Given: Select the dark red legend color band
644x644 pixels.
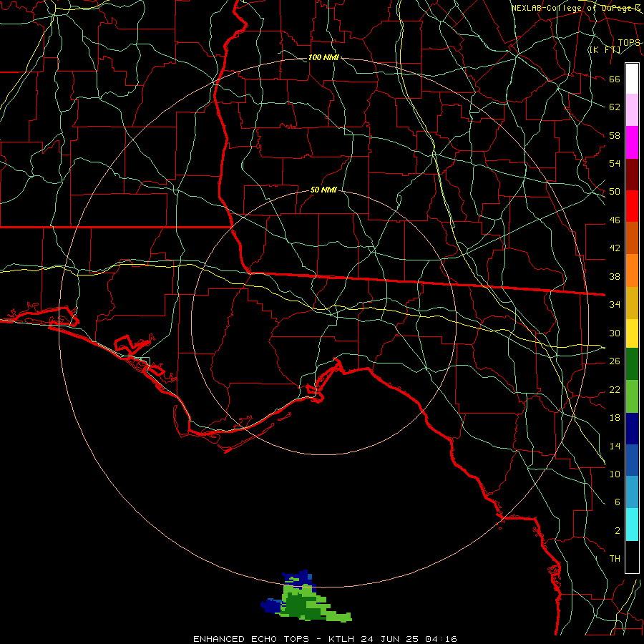Looking at the screenshot, I should pos(632,175).
